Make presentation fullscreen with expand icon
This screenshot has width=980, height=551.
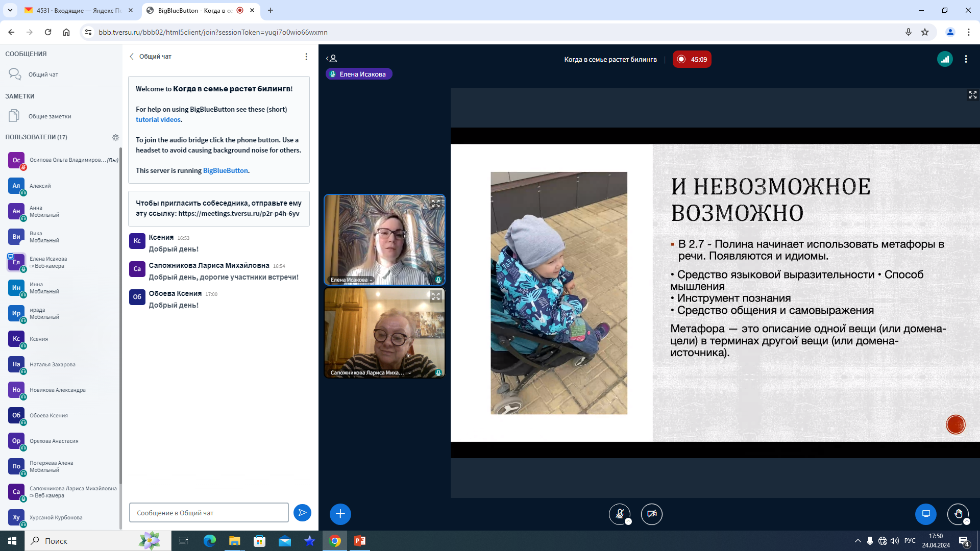pos(972,95)
